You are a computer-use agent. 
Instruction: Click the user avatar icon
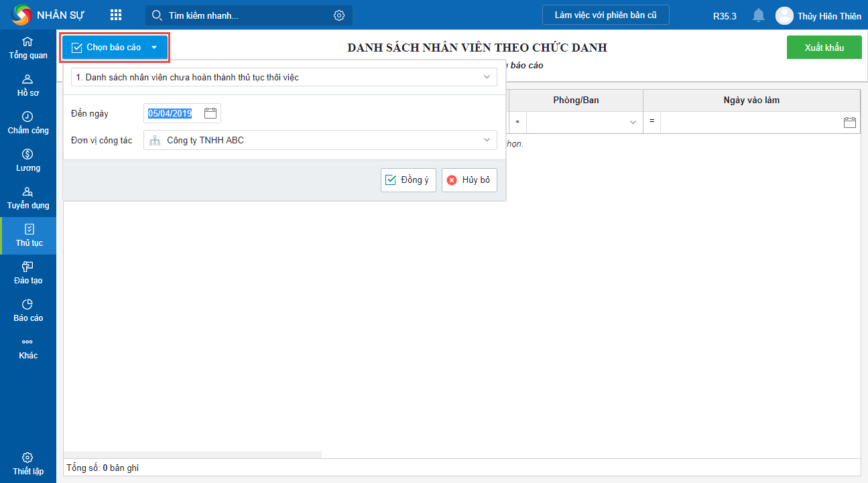(784, 15)
